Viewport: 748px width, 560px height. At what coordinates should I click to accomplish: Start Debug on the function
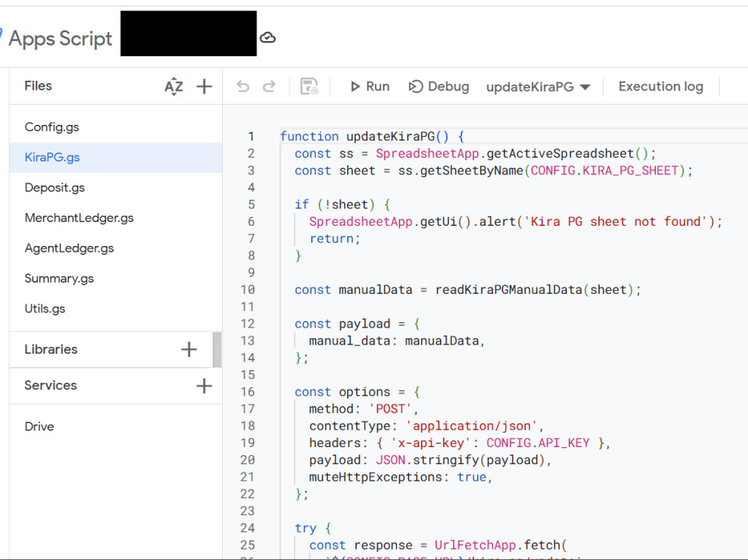(x=439, y=86)
